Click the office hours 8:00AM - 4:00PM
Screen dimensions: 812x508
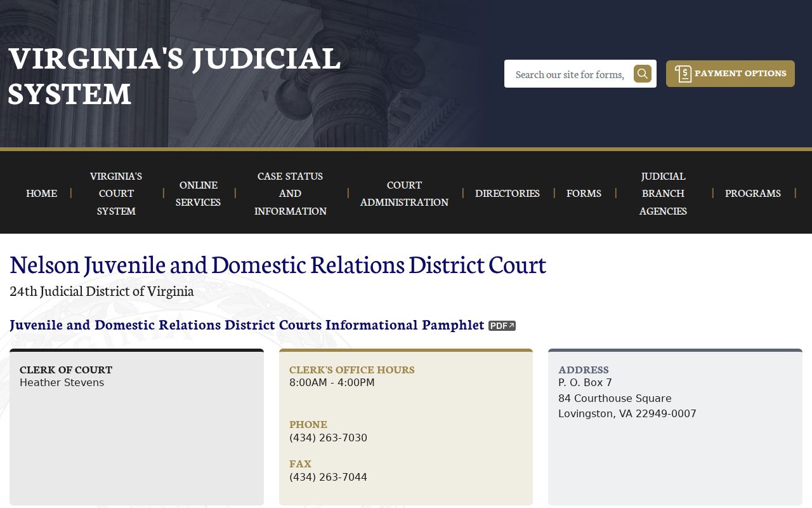click(x=332, y=383)
